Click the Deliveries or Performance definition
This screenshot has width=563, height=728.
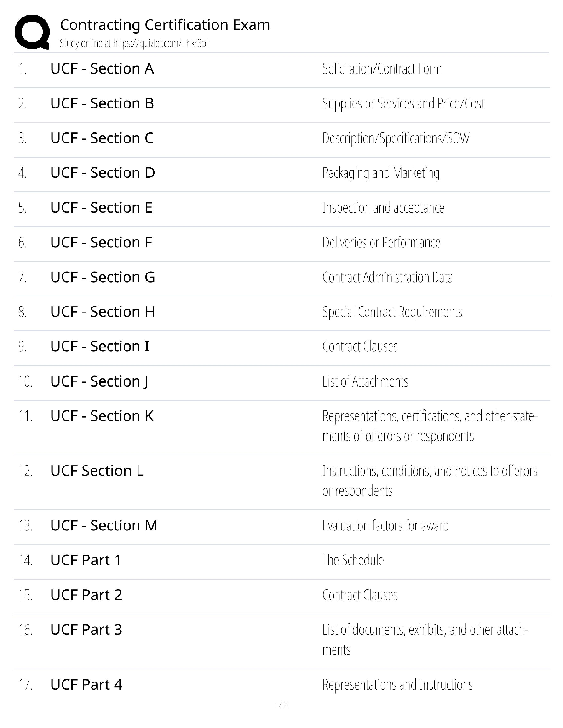[381, 243]
